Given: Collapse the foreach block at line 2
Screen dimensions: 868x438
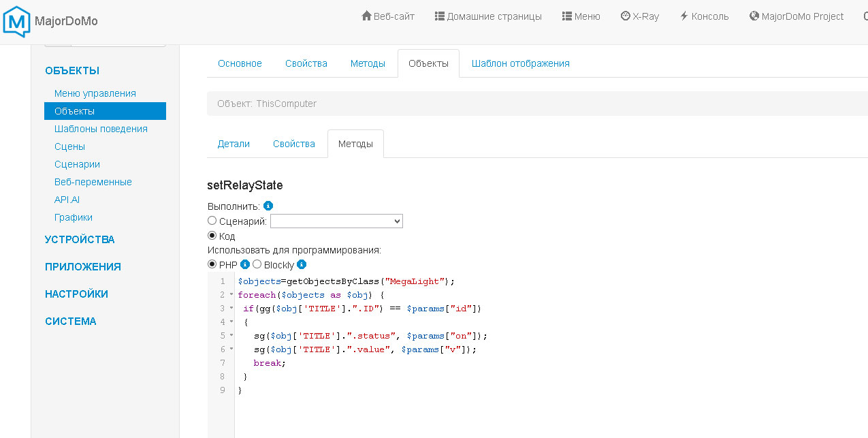Looking at the screenshot, I should point(231,295).
